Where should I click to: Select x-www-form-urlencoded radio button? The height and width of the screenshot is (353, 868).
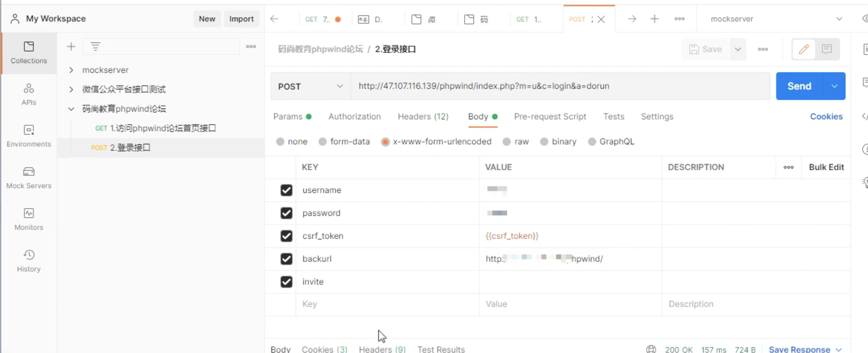pyautogui.click(x=385, y=142)
